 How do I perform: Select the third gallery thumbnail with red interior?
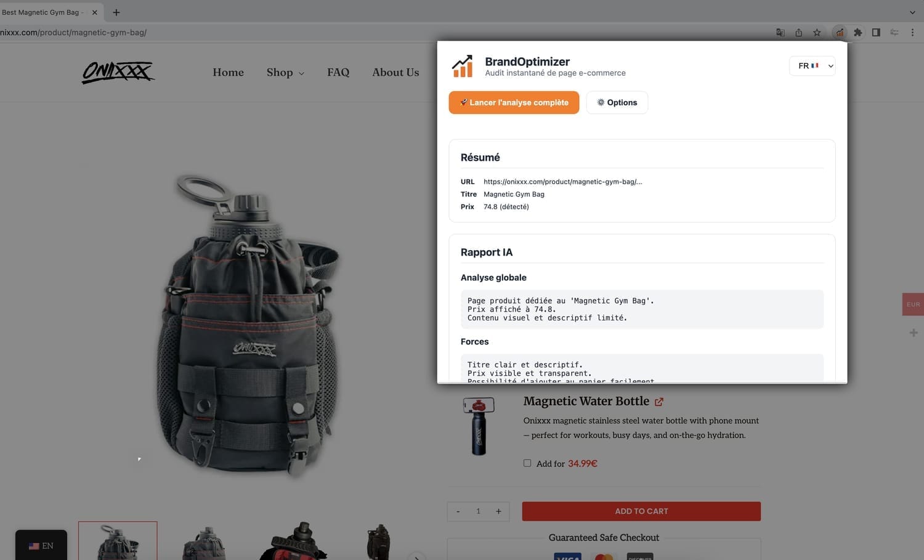coord(295,541)
